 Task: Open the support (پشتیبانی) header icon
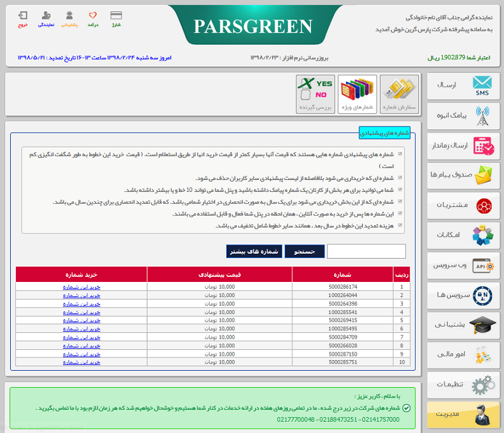point(69,19)
